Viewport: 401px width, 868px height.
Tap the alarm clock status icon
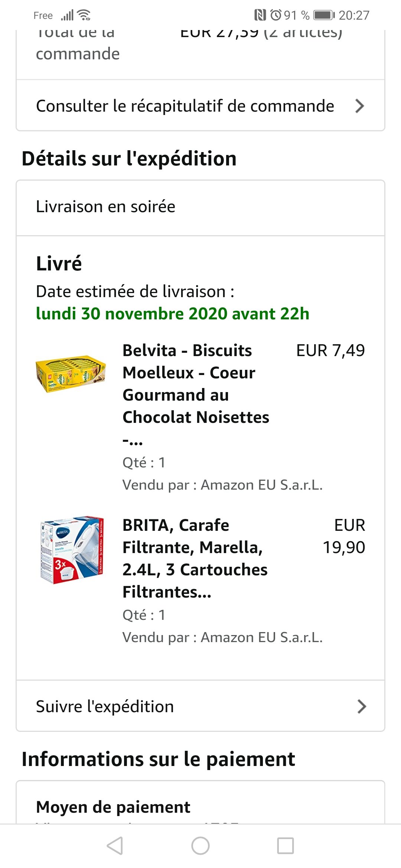276,15
